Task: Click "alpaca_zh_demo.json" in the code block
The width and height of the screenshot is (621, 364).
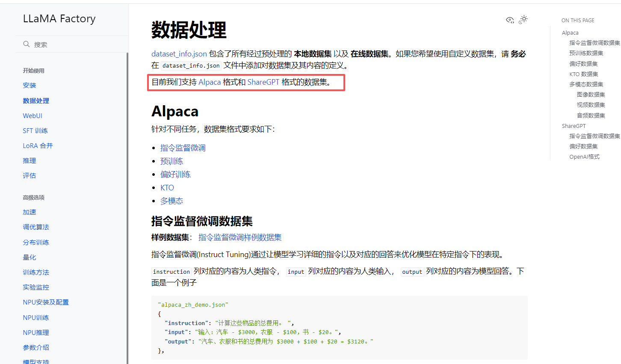Action: tap(193, 305)
